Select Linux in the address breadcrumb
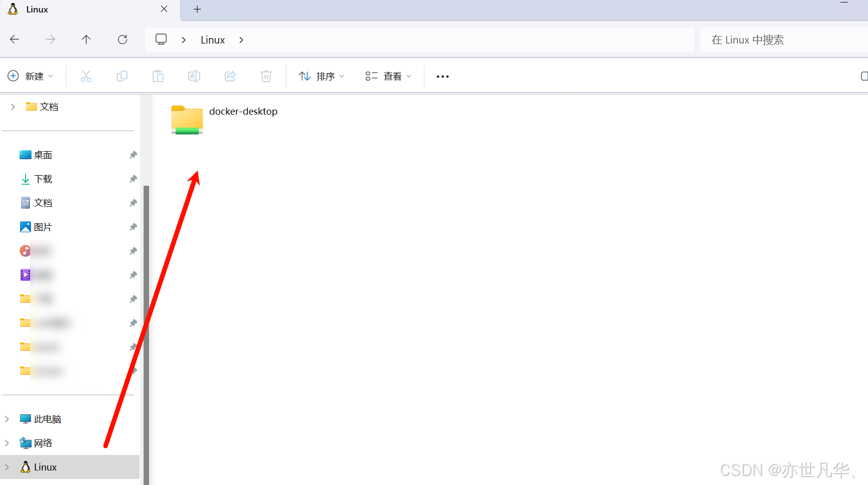This screenshot has width=868, height=485. point(213,40)
